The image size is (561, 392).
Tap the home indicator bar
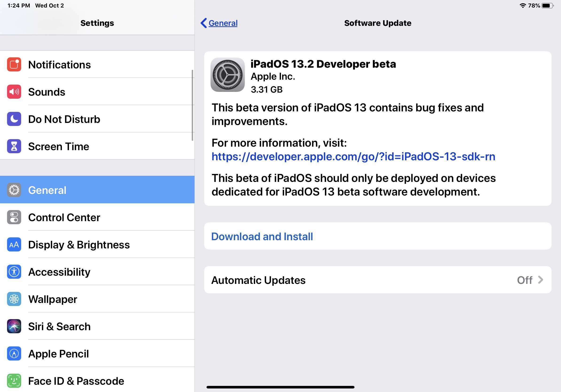tap(280, 387)
